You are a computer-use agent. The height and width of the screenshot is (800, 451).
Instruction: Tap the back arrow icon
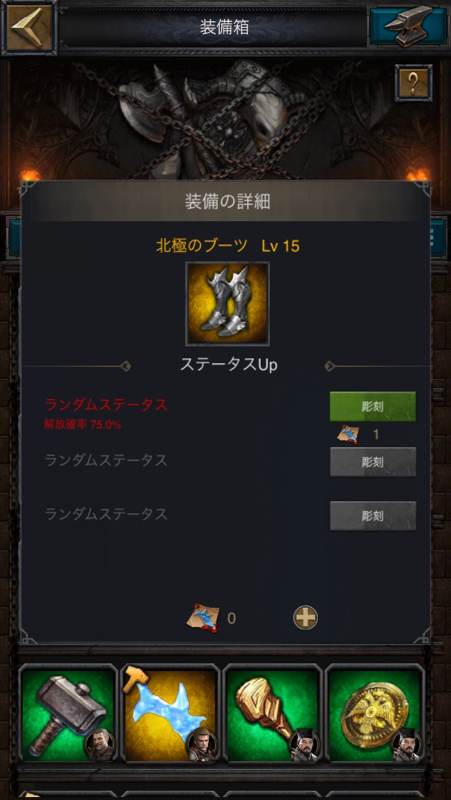click(x=29, y=27)
